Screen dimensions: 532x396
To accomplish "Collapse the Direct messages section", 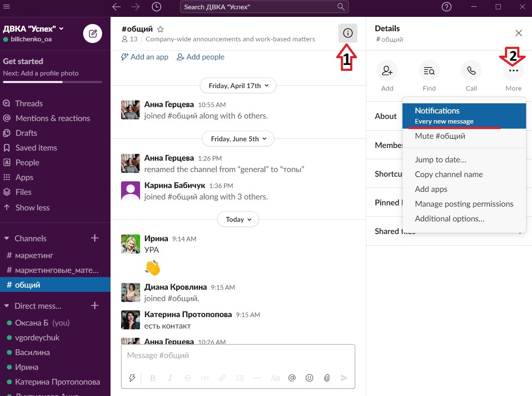I will [6, 306].
